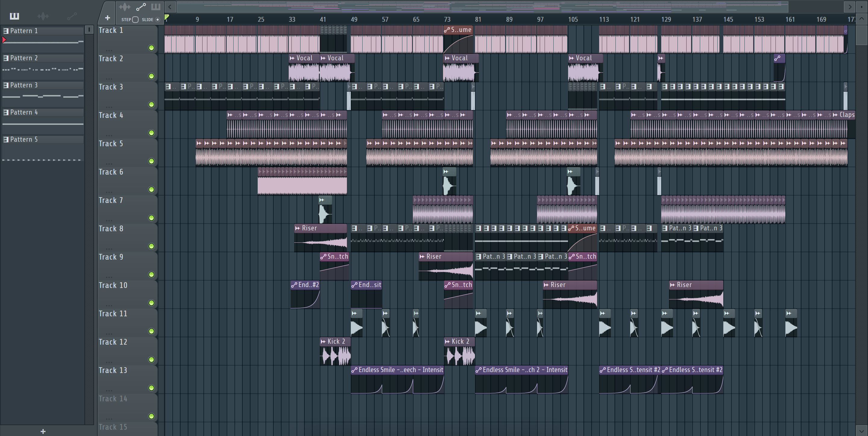Select the Track 2 header label
This screenshot has width=868, height=436.
(111, 59)
